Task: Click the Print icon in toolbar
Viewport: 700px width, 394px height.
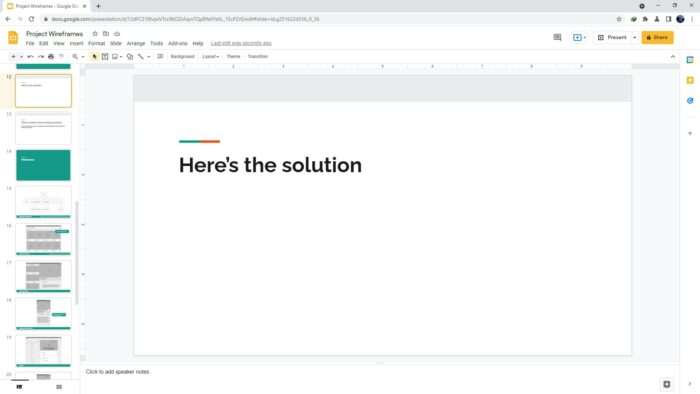Action: click(x=51, y=57)
